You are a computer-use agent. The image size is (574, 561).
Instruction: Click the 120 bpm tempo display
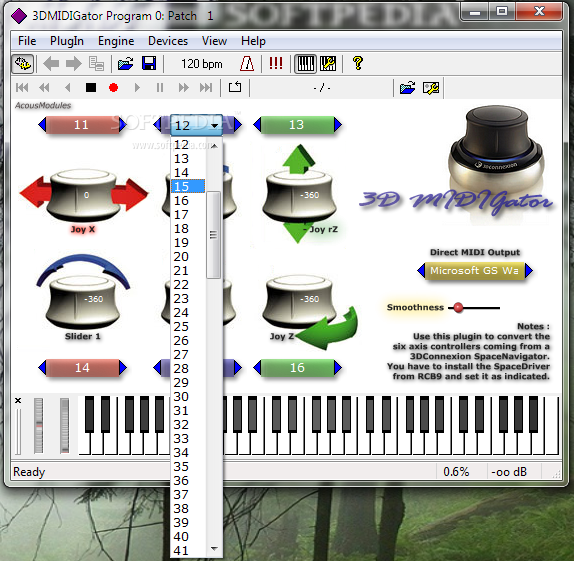pos(202,64)
